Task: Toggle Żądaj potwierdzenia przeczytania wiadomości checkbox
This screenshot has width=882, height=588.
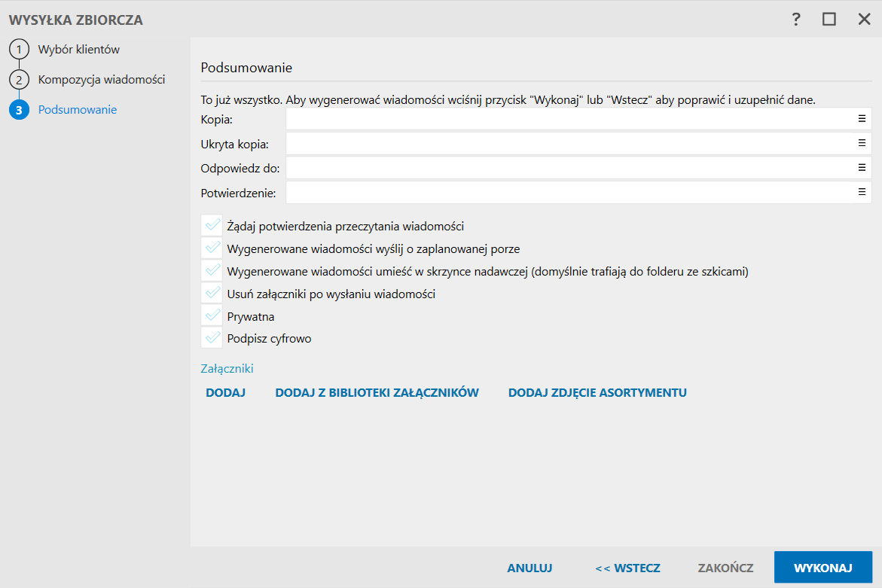Action: click(x=212, y=226)
